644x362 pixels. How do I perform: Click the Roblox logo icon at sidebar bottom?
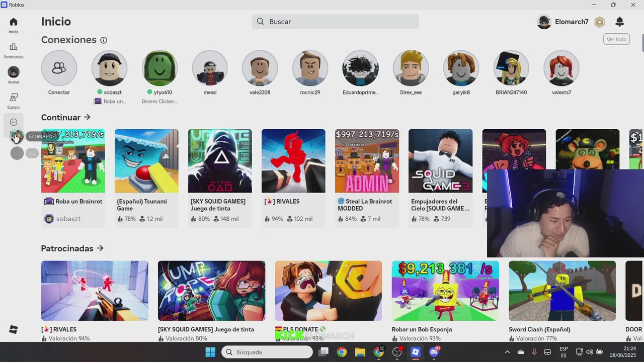pyautogui.click(x=14, y=329)
